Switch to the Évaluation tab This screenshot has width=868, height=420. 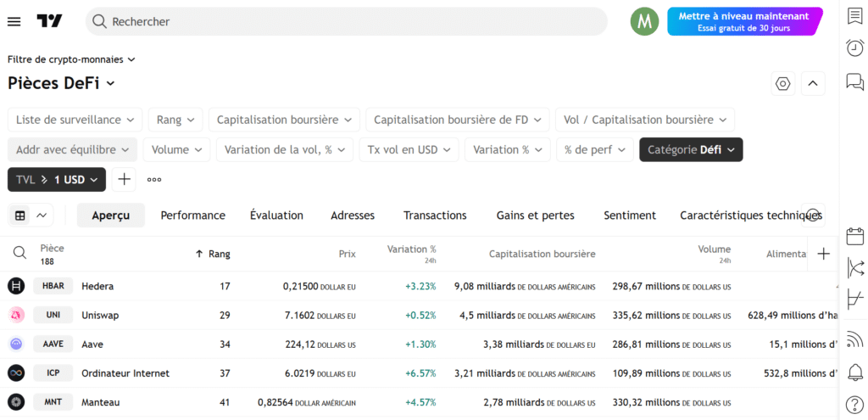coord(277,216)
